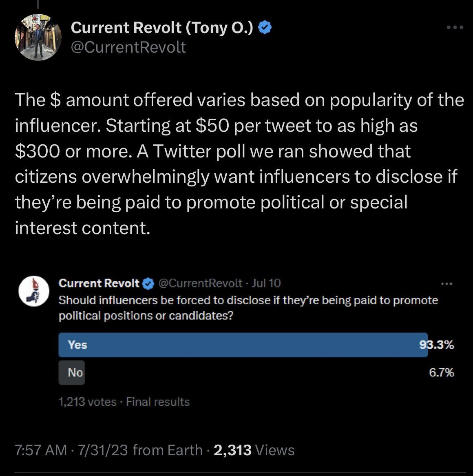Select the Yes poll result bar

tap(243, 345)
